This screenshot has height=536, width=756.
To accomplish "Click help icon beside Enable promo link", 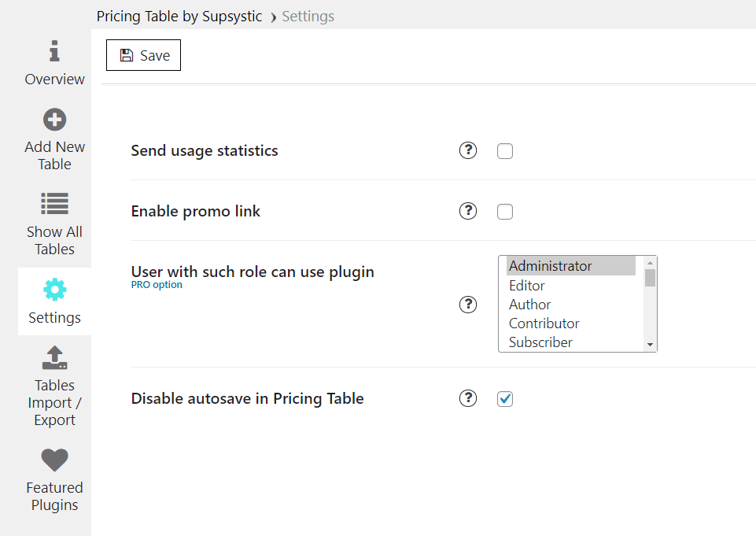I will click(x=468, y=211).
